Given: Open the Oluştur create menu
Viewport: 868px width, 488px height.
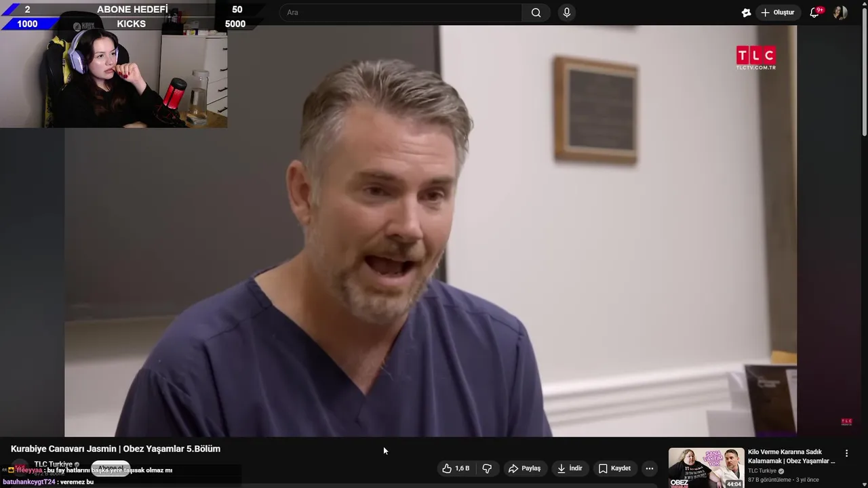Looking at the screenshot, I should click(x=777, y=12).
